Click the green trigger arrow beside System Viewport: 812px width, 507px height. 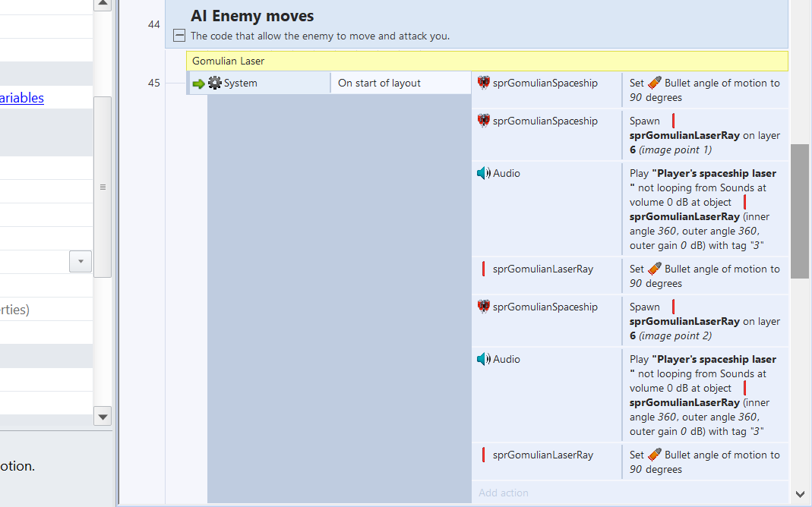(199, 83)
